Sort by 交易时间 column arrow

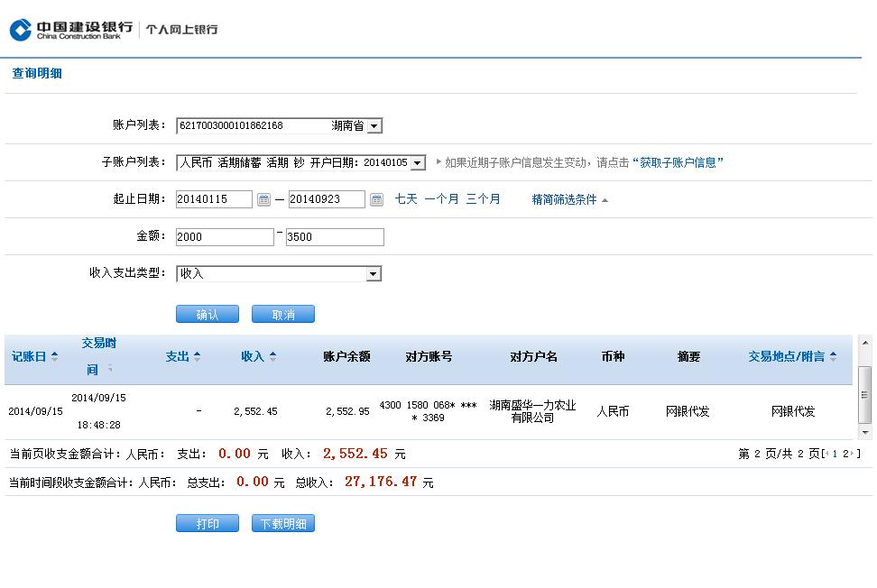coord(110,368)
